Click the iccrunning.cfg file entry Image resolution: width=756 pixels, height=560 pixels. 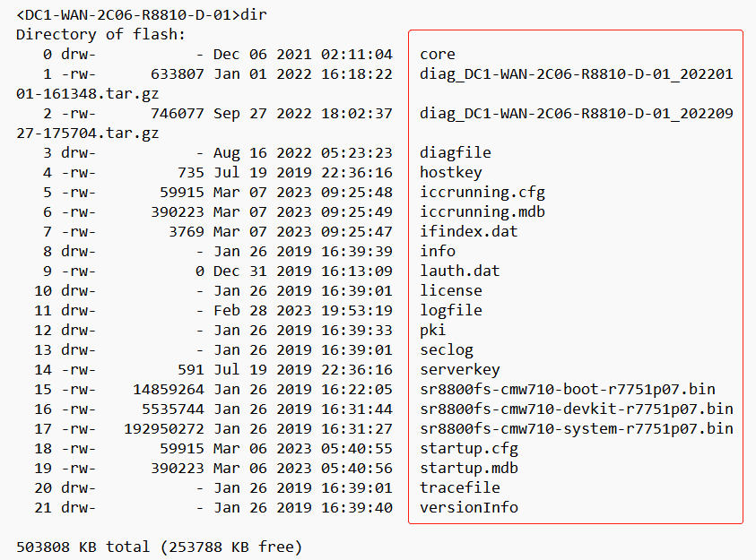coord(482,192)
